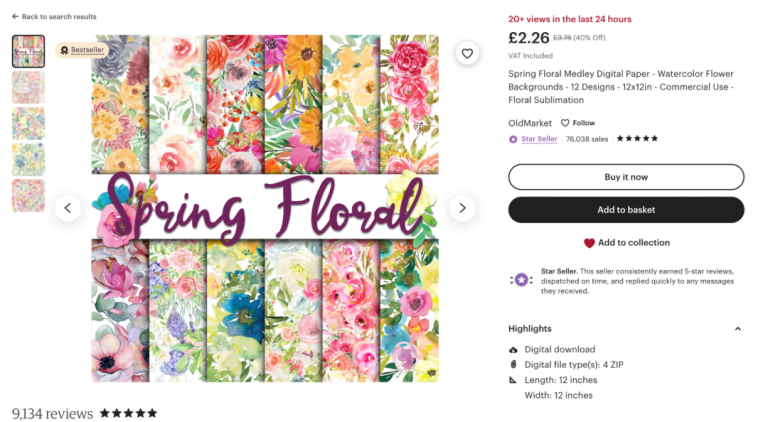This screenshot has height=422, width=768.
Task: Select the fourth product thumbnail
Action: click(28, 159)
